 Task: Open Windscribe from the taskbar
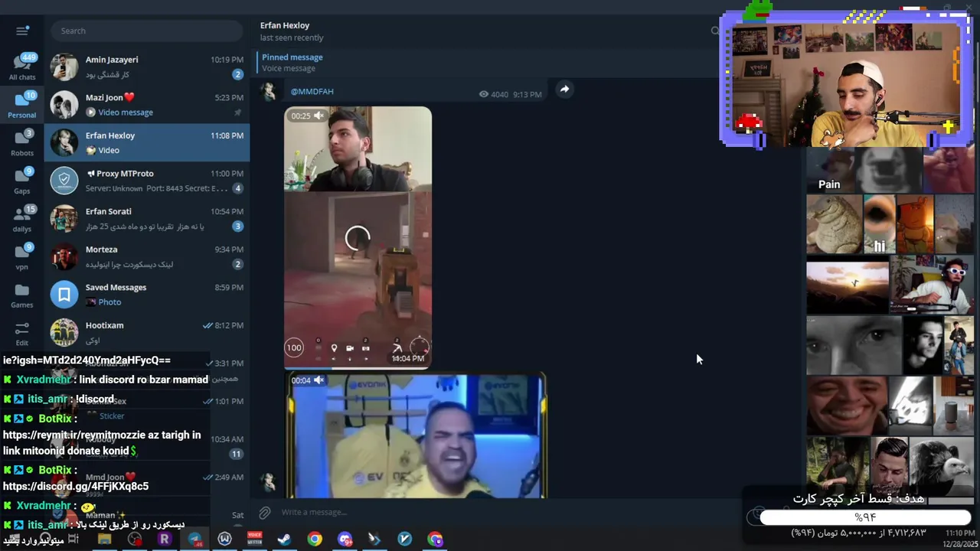(x=225, y=540)
